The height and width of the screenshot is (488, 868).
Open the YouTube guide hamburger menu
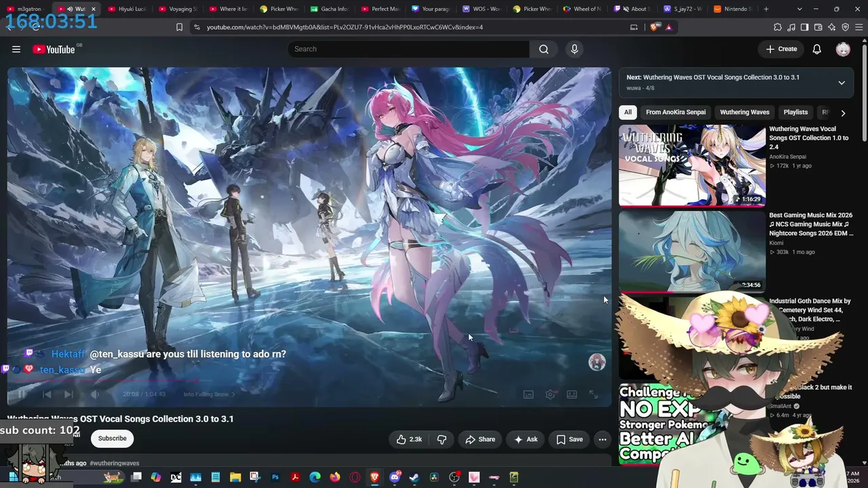(x=16, y=49)
